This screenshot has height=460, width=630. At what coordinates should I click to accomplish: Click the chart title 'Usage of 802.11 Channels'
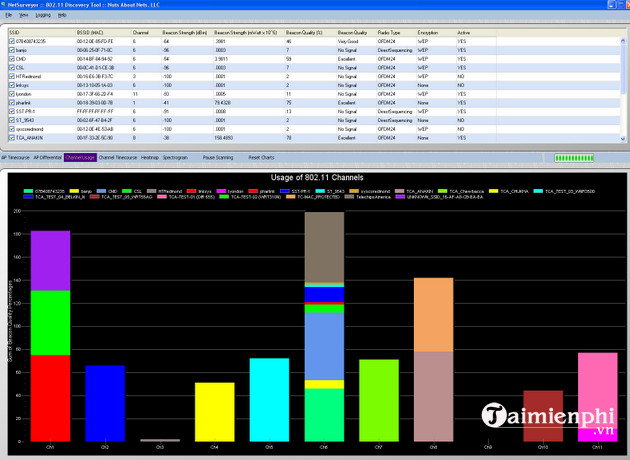(317, 178)
